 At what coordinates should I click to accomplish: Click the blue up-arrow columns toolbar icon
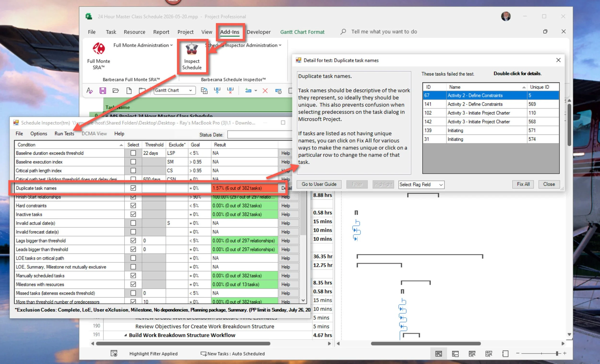[x=217, y=90]
